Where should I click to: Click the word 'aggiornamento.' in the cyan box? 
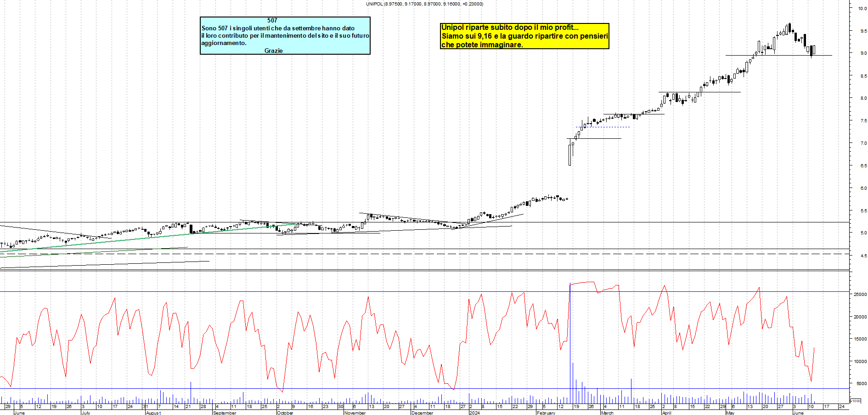tap(224, 43)
